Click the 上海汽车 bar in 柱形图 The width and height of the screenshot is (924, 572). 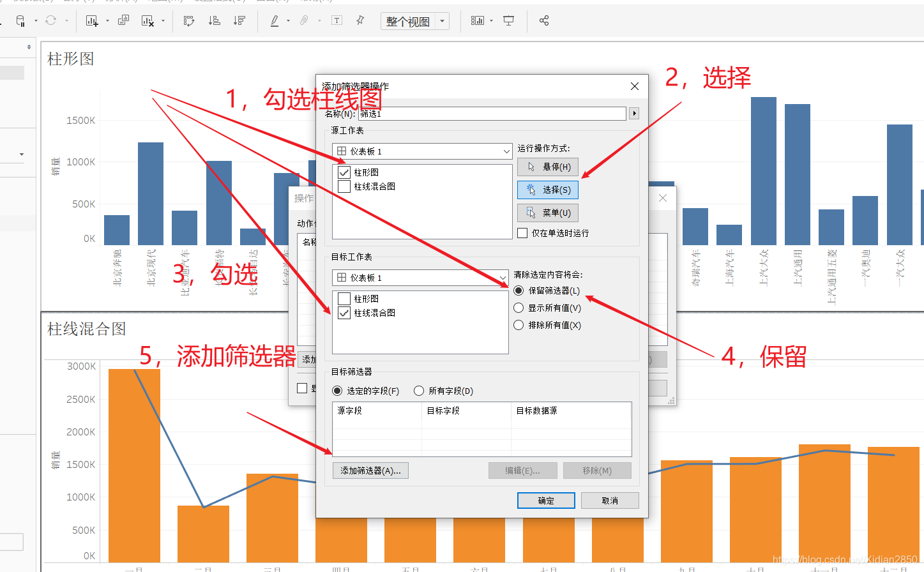tap(729, 235)
